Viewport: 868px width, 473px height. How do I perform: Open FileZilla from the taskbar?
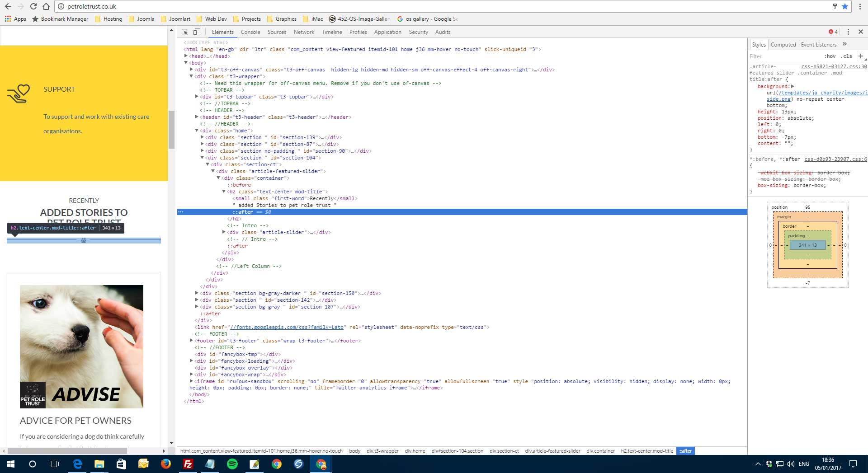tap(188, 464)
